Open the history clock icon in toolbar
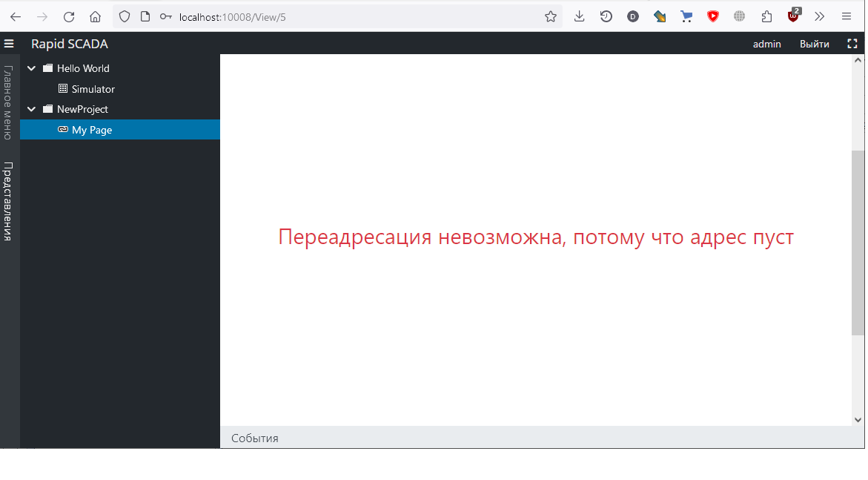 pyautogui.click(x=606, y=16)
